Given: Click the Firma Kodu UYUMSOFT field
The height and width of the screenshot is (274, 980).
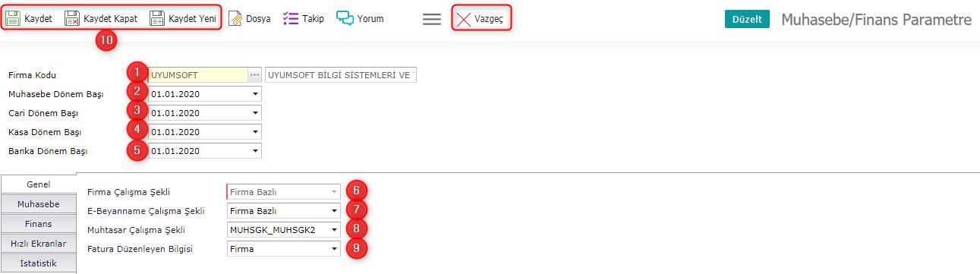Looking at the screenshot, I should [x=199, y=75].
